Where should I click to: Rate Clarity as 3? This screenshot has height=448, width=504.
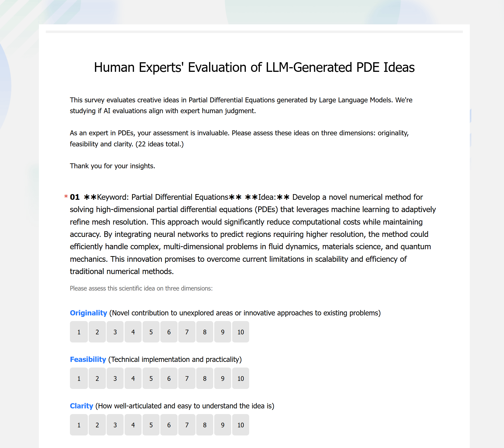click(x=115, y=425)
